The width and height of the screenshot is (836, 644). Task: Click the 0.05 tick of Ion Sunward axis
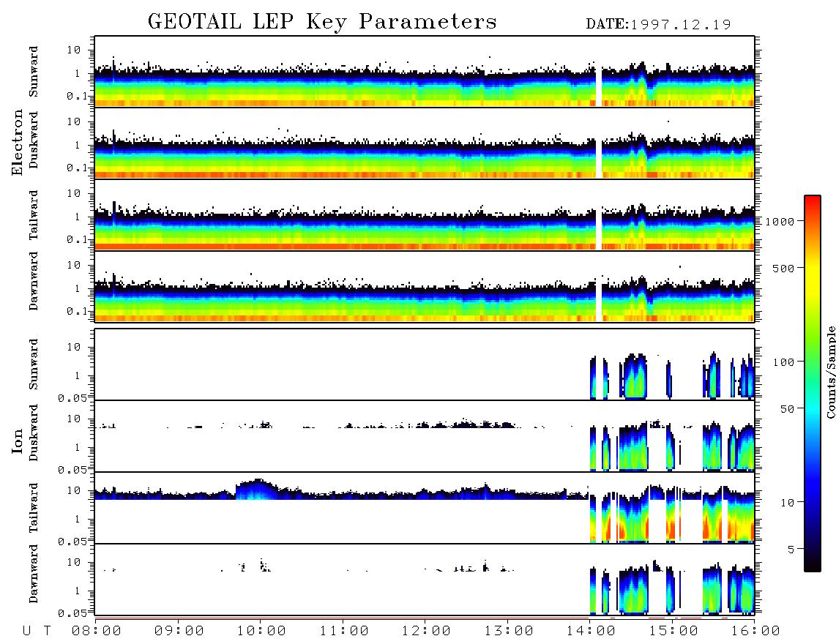click(72, 398)
